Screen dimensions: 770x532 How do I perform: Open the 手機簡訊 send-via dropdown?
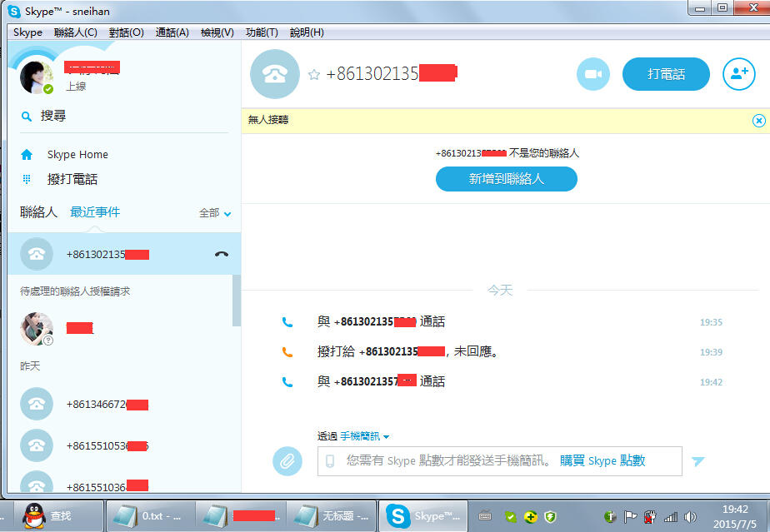click(x=364, y=435)
